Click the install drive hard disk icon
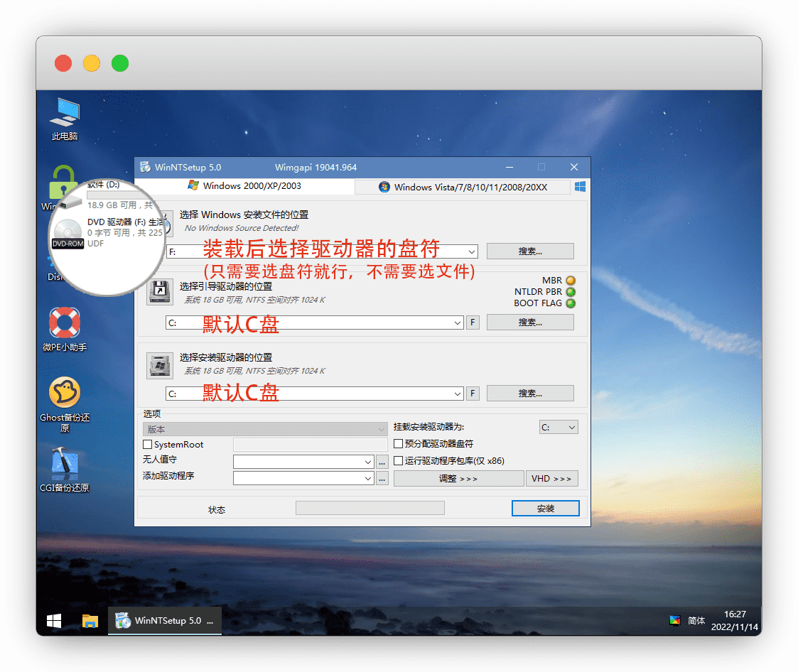The height and width of the screenshot is (672, 798). point(159,364)
